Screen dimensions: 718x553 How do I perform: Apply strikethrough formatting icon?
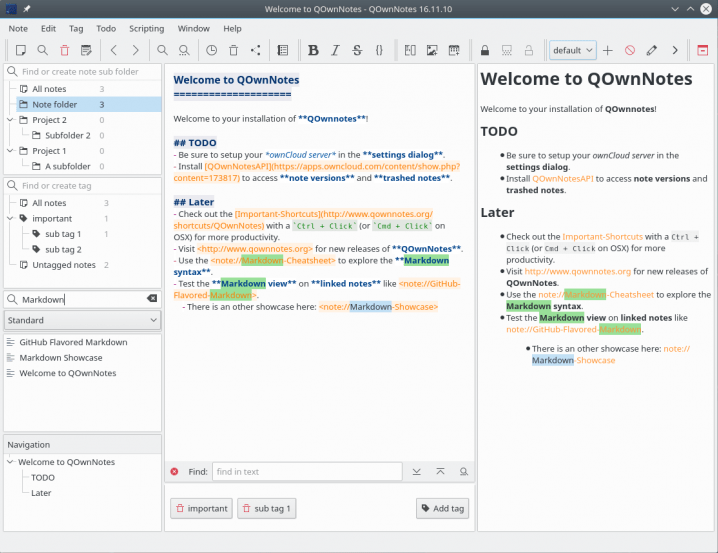pos(357,50)
